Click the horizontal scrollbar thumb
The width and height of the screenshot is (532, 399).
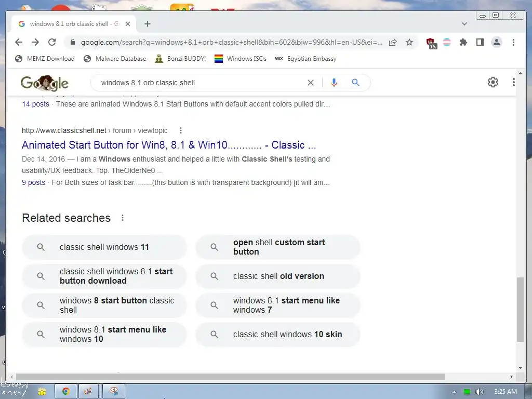pyautogui.click(x=230, y=377)
